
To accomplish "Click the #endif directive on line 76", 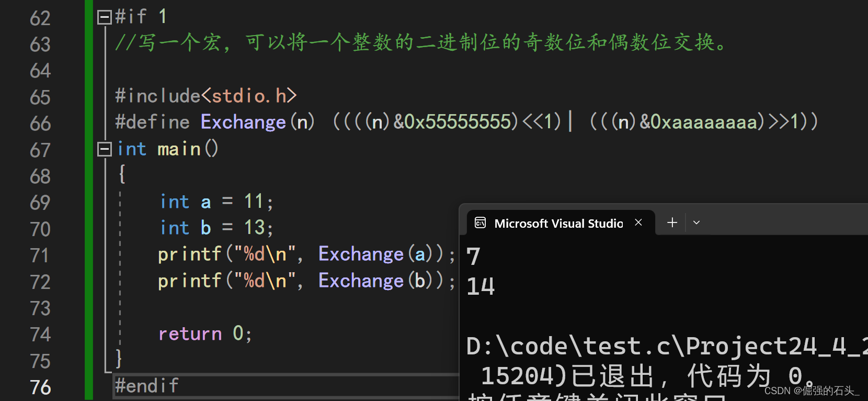I will point(147,386).
